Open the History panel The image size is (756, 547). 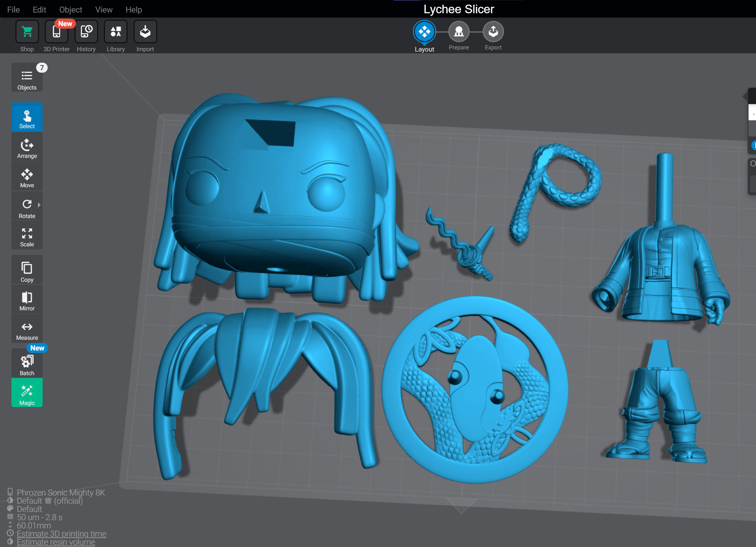pyautogui.click(x=86, y=32)
